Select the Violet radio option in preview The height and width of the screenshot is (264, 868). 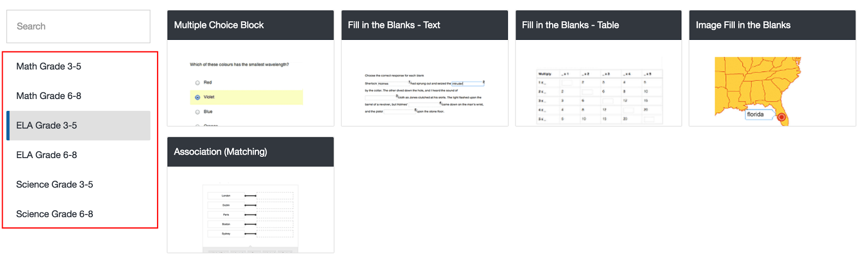[197, 97]
